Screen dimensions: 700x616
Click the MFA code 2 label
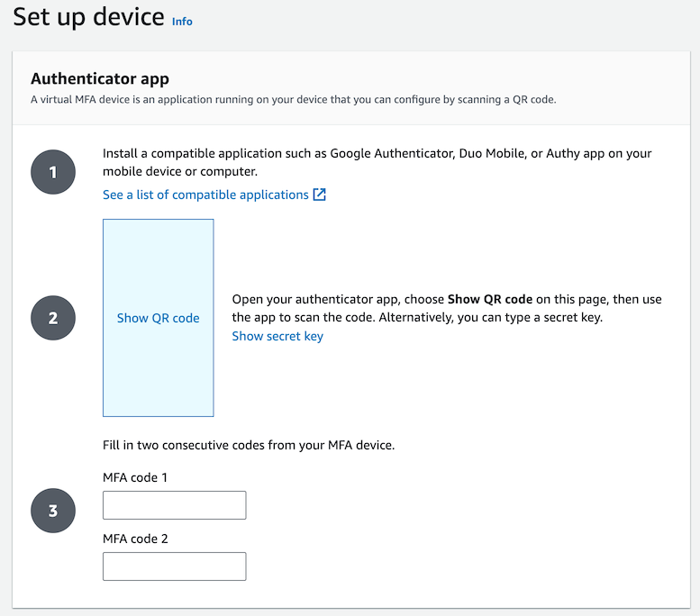pos(135,539)
